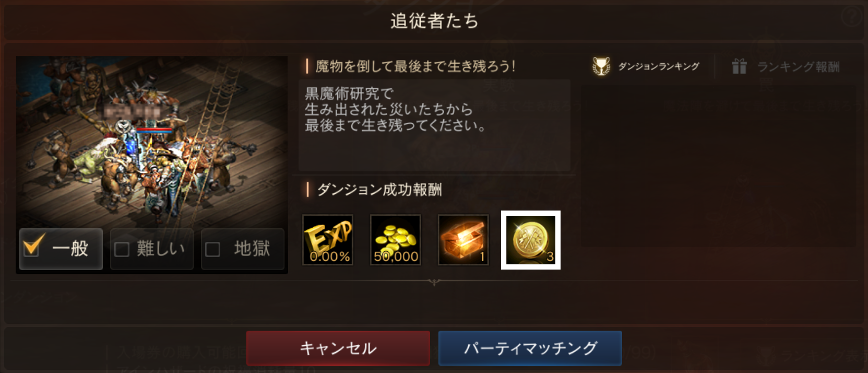Click the gift box icon beside ランキング報酬
The width and height of the screenshot is (868, 373).
(x=739, y=66)
